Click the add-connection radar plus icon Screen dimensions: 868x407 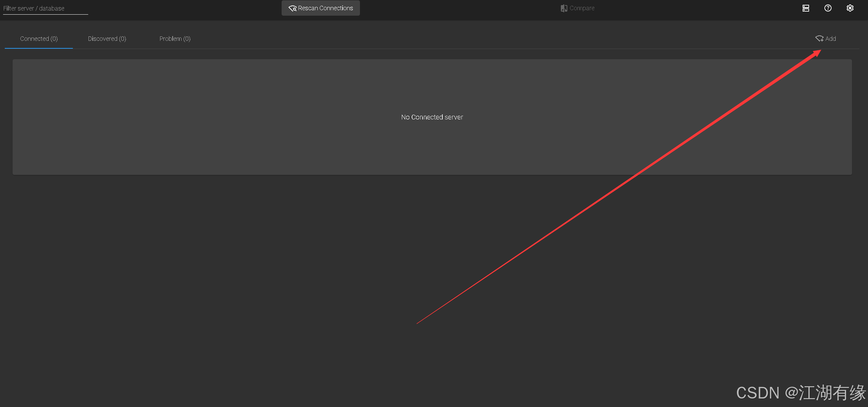(819, 38)
